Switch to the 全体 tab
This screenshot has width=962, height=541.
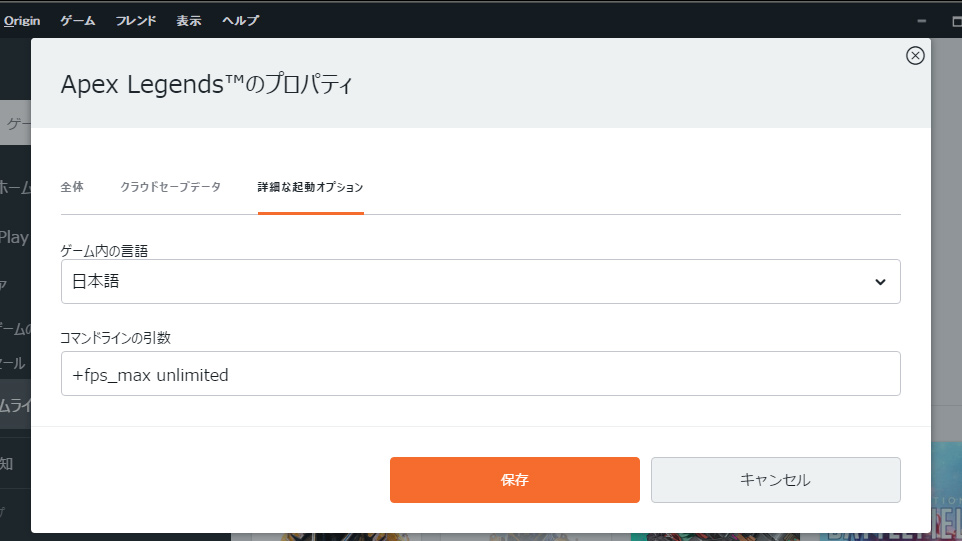point(72,187)
